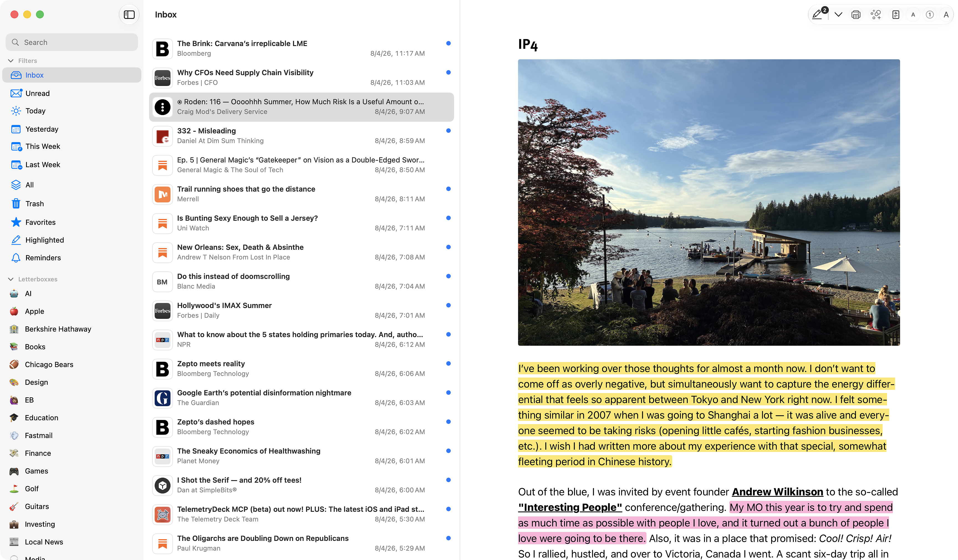Open "Is Bunting Sexy Enough to Sell a Jersey?"
The width and height of the screenshot is (958, 560).
coord(302,223)
